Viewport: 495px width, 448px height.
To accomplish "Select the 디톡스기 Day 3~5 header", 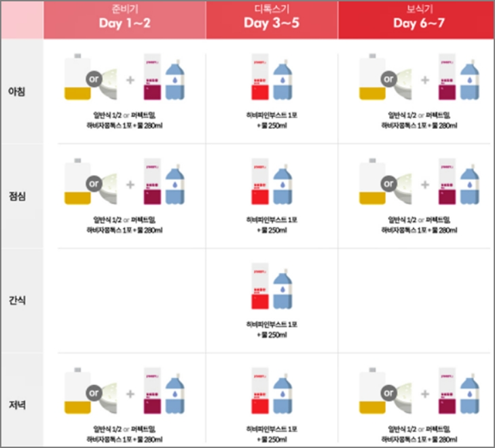I will click(x=272, y=19).
